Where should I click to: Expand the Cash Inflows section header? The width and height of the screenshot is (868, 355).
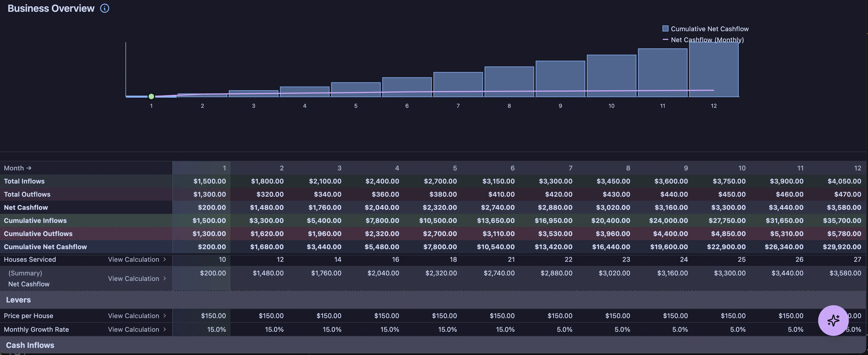click(x=30, y=345)
